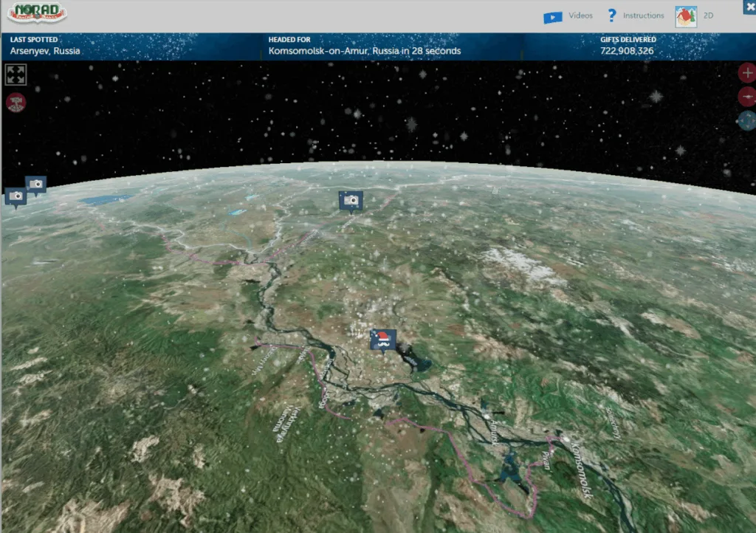Open the upper camera marker of the left pair
The height and width of the screenshot is (533, 756).
click(35, 184)
